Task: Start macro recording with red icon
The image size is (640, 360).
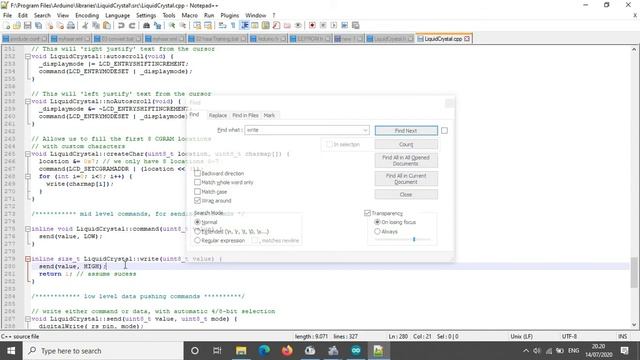Action: tap(312, 26)
